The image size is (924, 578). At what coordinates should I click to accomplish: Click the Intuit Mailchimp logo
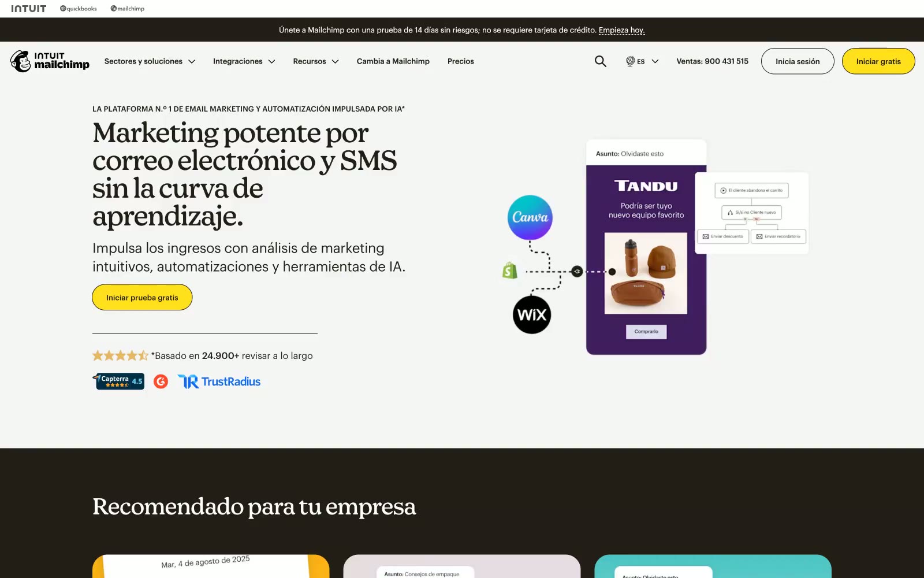click(x=50, y=61)
